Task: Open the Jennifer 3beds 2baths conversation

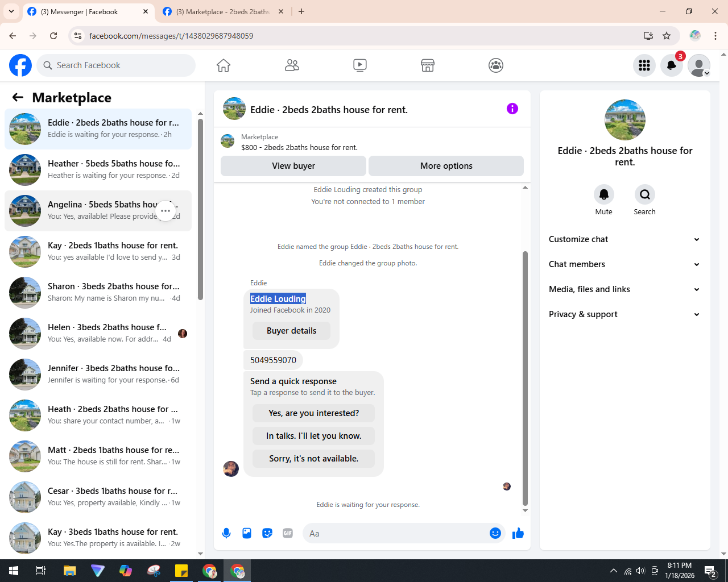Action: point(98,375)
